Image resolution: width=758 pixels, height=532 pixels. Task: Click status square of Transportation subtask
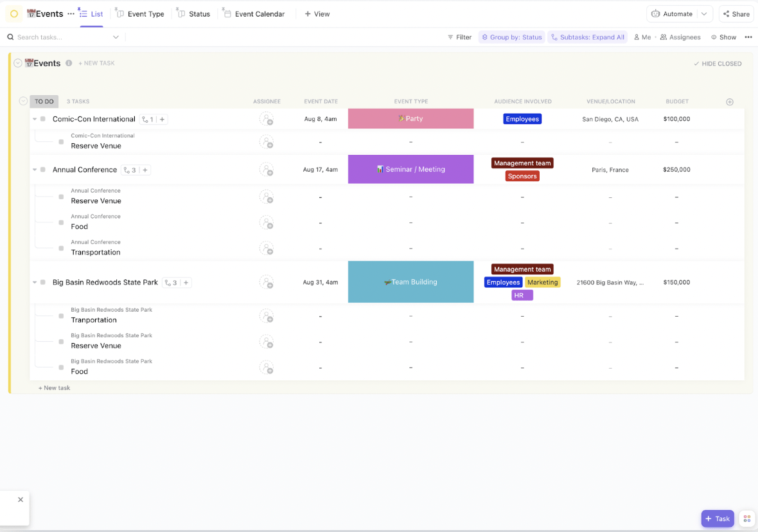(x=62, y=249)
